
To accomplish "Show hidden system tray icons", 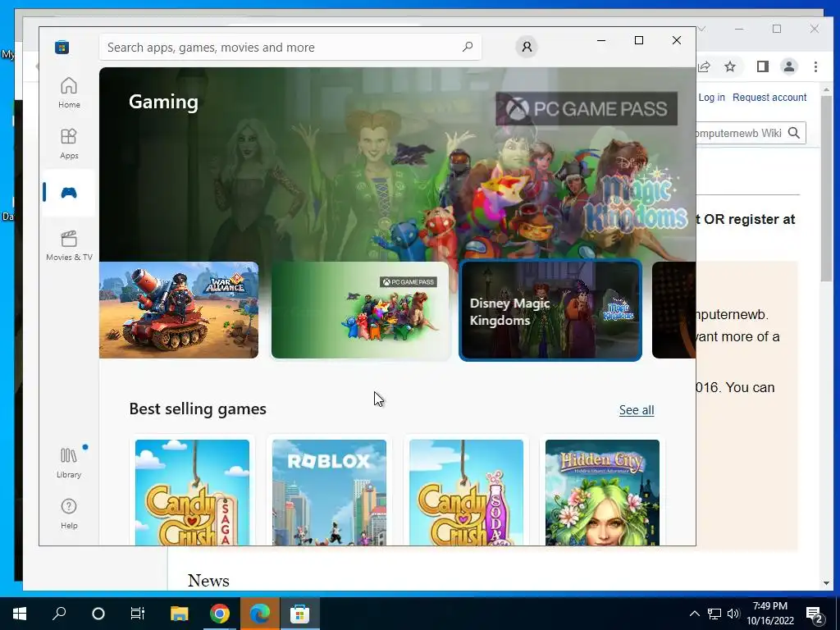I will [x=694, y=614].
